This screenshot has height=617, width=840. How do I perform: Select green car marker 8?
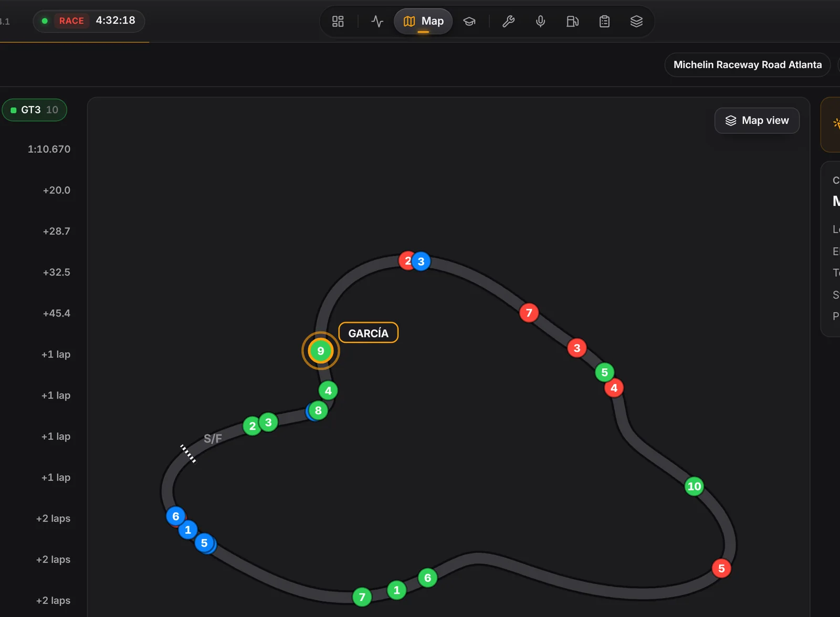point(318,411)
